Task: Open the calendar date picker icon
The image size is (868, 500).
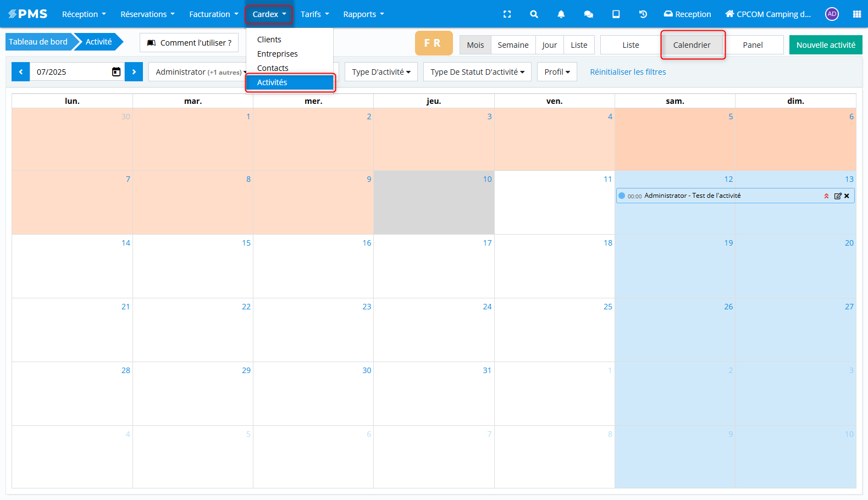Action: click(x=116, y=72)
